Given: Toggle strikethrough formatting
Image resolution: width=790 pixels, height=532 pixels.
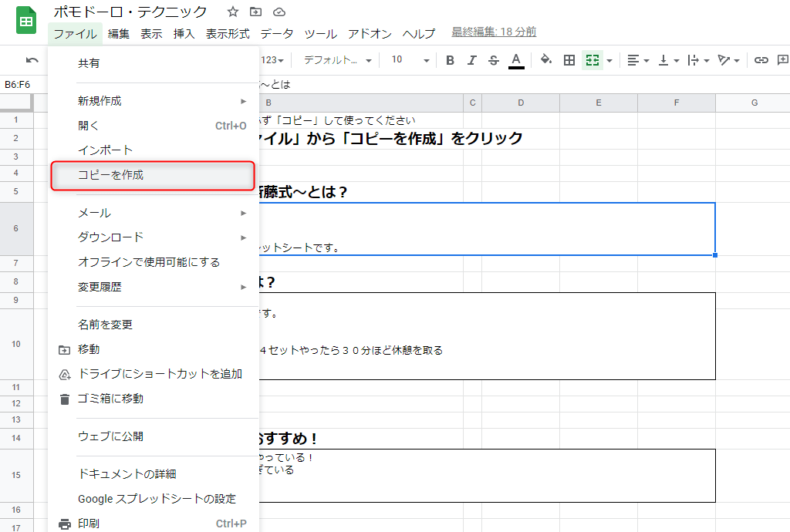Looking at the screenshot, I should pos(491,59).
